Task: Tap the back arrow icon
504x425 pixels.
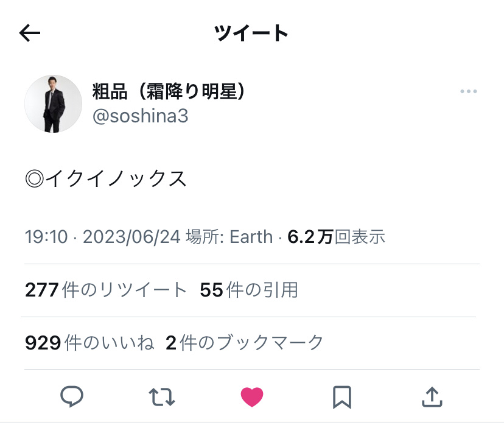Action: (x=30, y=33)
